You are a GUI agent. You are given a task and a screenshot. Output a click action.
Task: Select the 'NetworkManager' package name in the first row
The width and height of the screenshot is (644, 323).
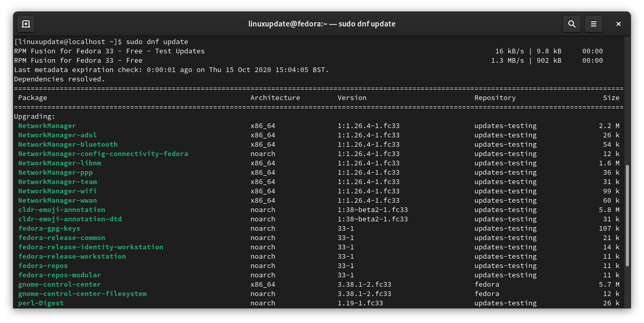(x=47, y=125)
